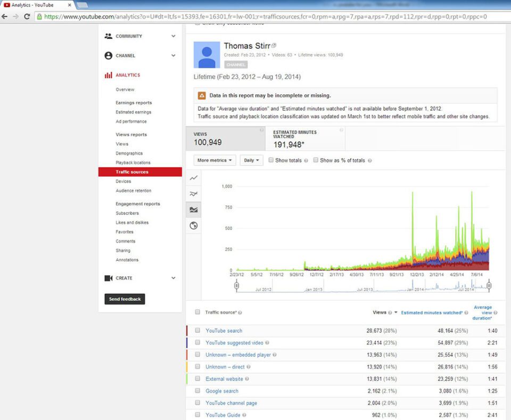
Task: Click the left handle of the date range slider
Action: click(236, 286)
